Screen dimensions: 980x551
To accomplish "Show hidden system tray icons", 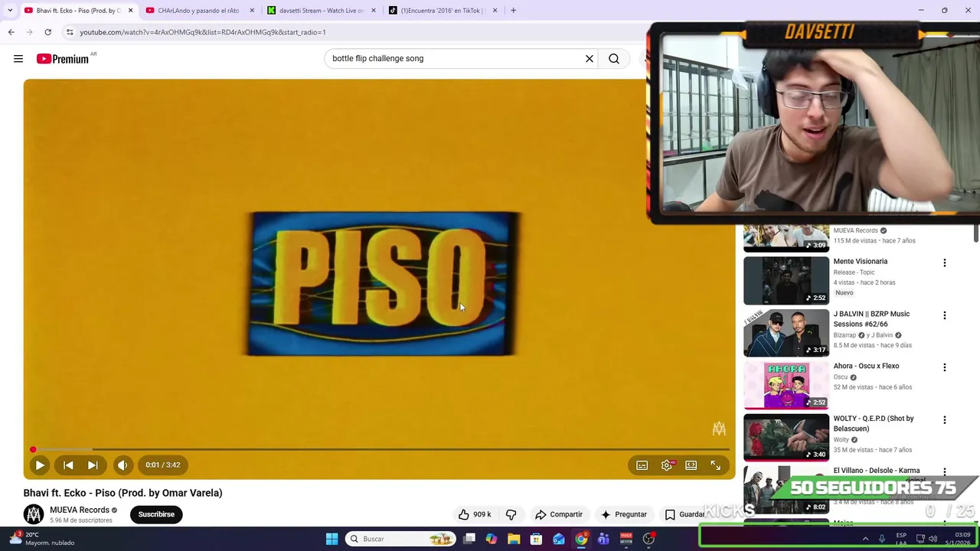I will [866, 539].
